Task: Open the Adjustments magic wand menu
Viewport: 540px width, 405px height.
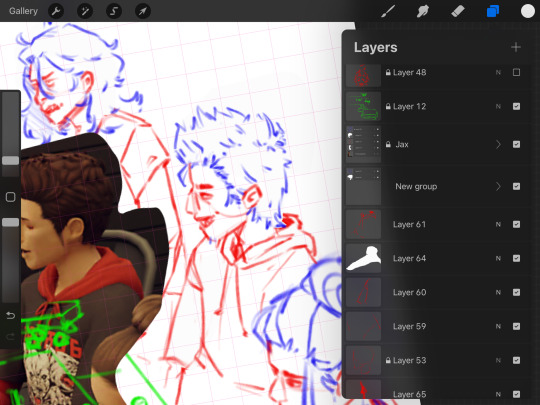Action: [85, 11]
